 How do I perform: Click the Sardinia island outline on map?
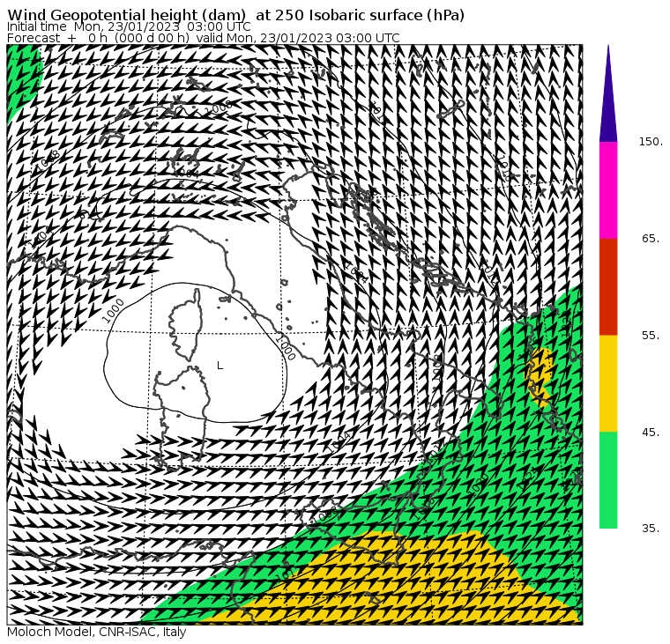182,417
